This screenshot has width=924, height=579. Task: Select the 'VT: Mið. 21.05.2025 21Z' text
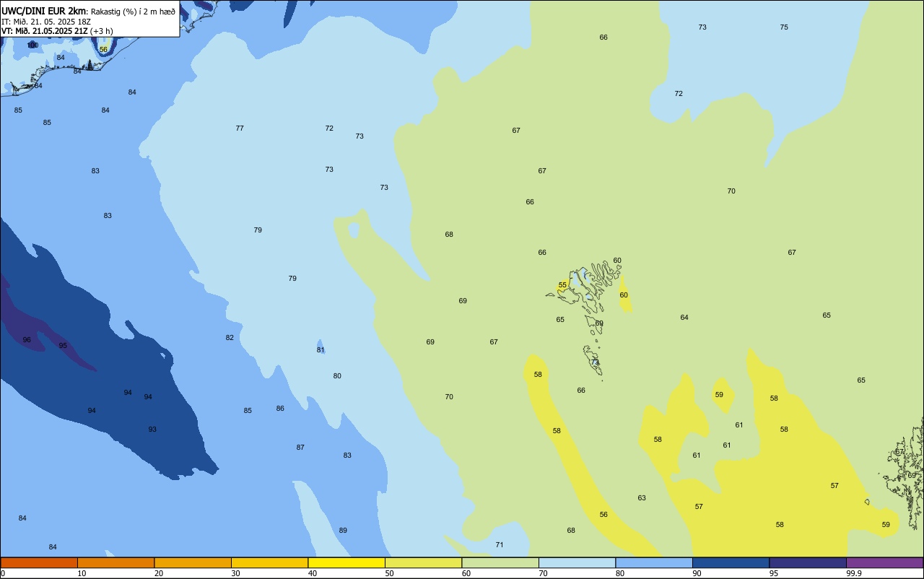point(45,31)
